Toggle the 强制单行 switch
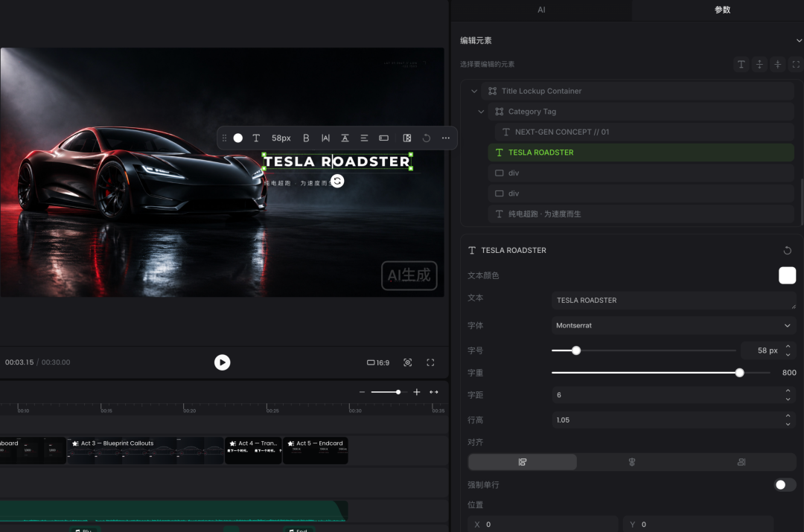 point(785,485)
